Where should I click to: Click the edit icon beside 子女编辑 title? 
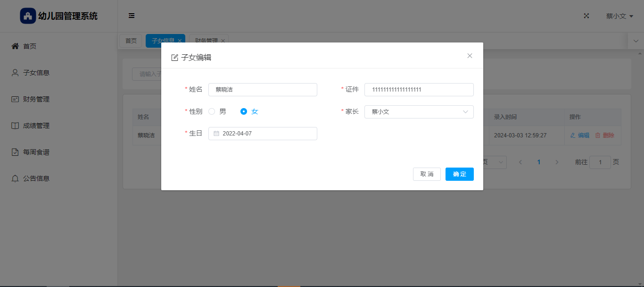point(174,58)
